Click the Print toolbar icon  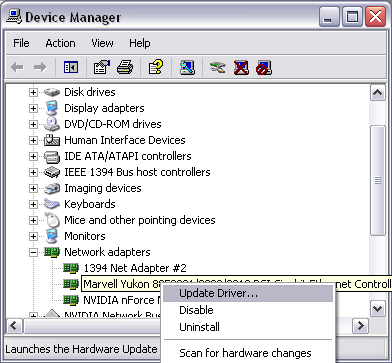pos(125,68)
